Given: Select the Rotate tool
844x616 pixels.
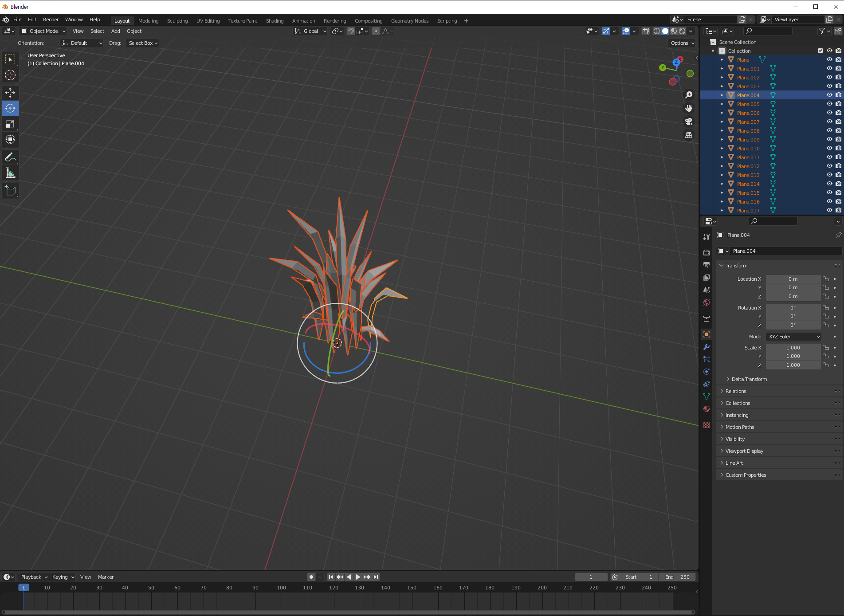Looking at the screenshot, I should click(10, 108).
